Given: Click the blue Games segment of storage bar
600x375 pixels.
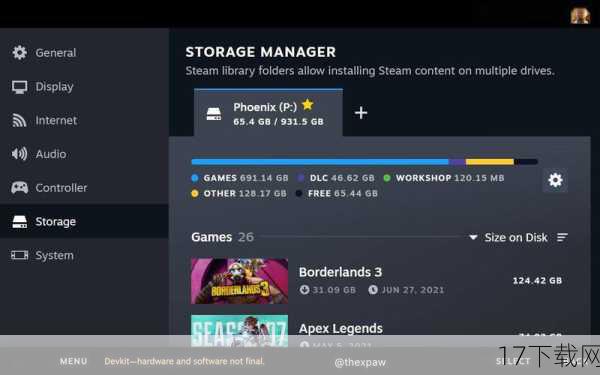Looking at the screenshot, I should [x=320, y=162].
